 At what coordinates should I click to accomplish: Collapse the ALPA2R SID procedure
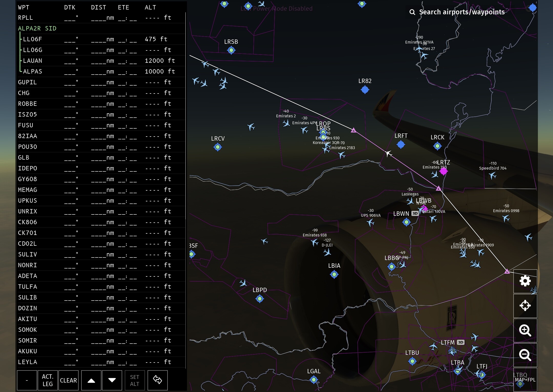[x=37, y=28]
